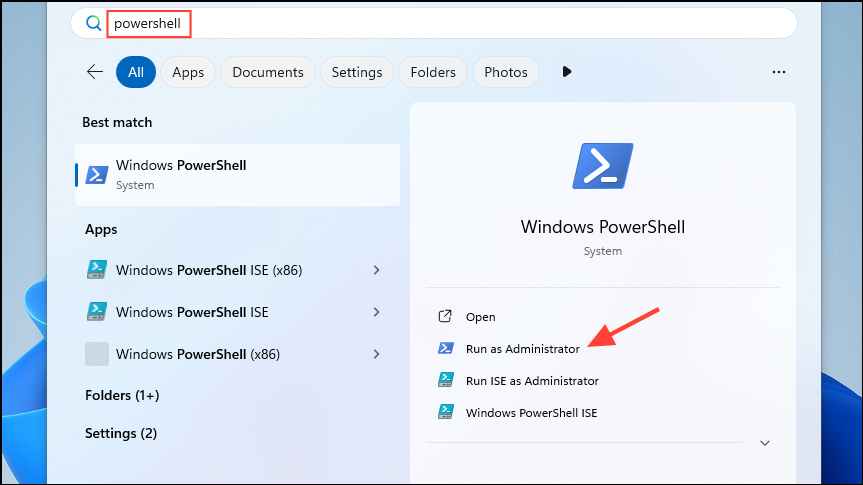This screenshot has height=485, width=863.
Task: Expand Windows PowerShell ISE chevron in Apps list
Action: [x=376, y=312]
